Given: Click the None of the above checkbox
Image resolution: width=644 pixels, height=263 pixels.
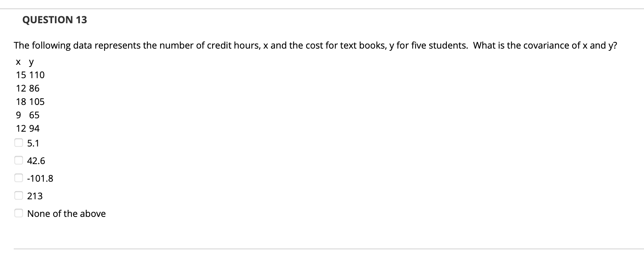Looking at the screenshot, I should [19, 212].
